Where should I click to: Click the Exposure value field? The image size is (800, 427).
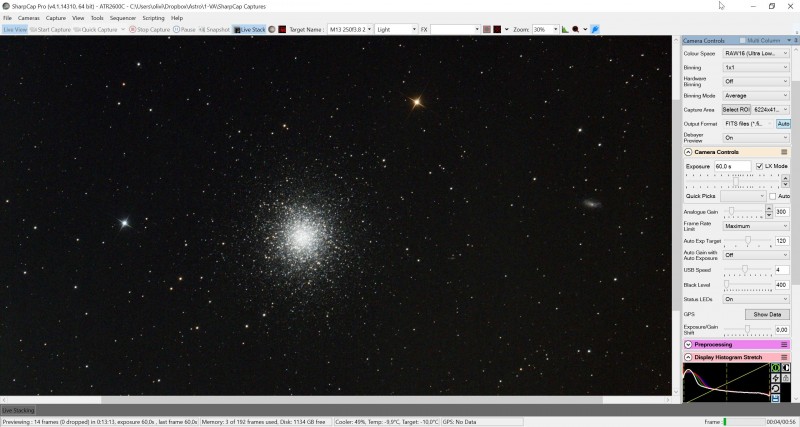[732, 166]
